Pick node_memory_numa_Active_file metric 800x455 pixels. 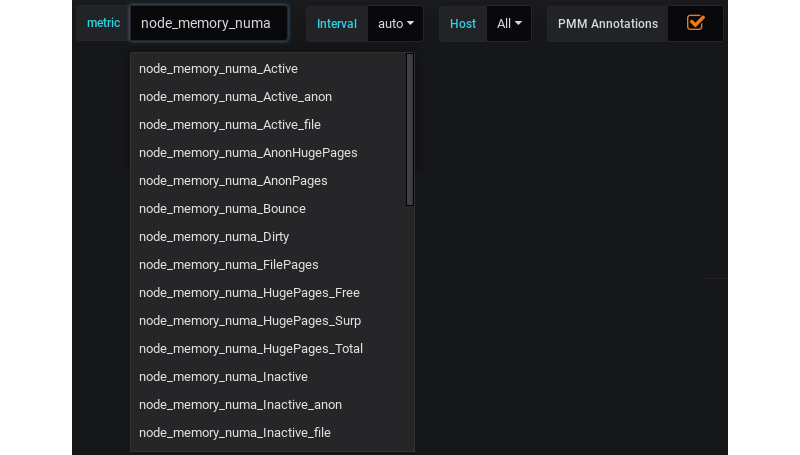point(229,125)
